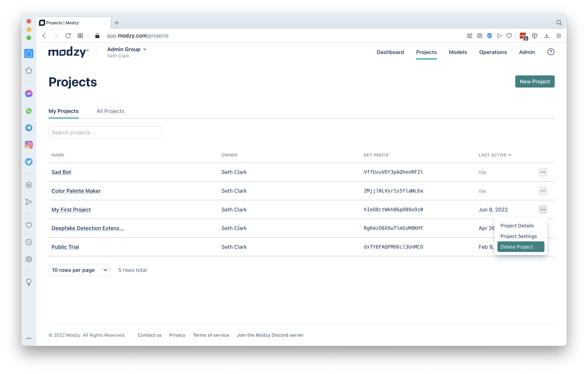Open Messenger from the browser sidebar
This screenshot has height=374, width=588.
pos(29,94)
